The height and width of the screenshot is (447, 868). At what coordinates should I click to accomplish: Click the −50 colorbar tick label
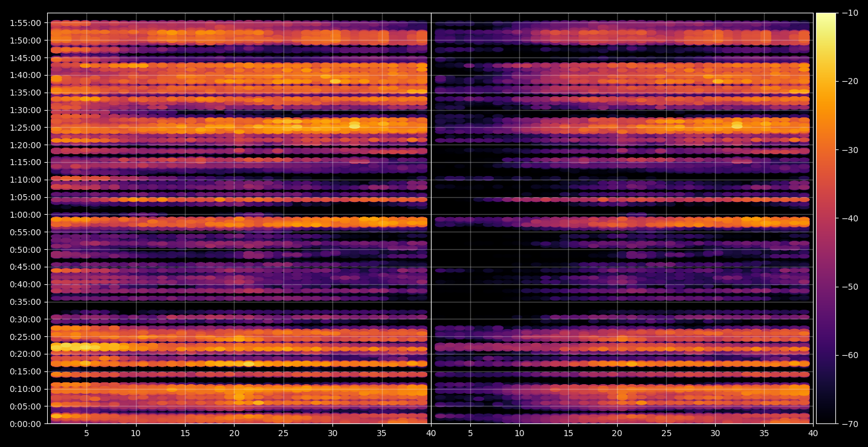pyautogui.click(x=849, y=287)
